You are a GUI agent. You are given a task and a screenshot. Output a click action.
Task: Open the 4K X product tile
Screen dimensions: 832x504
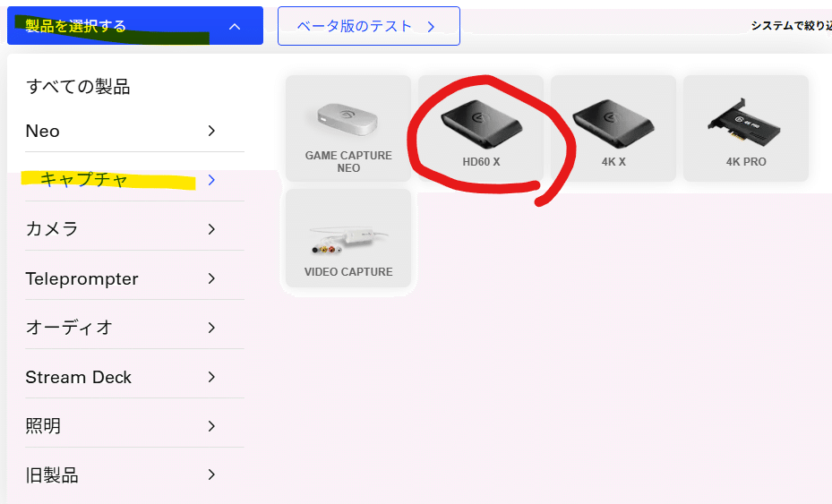(x=613, y=128)
